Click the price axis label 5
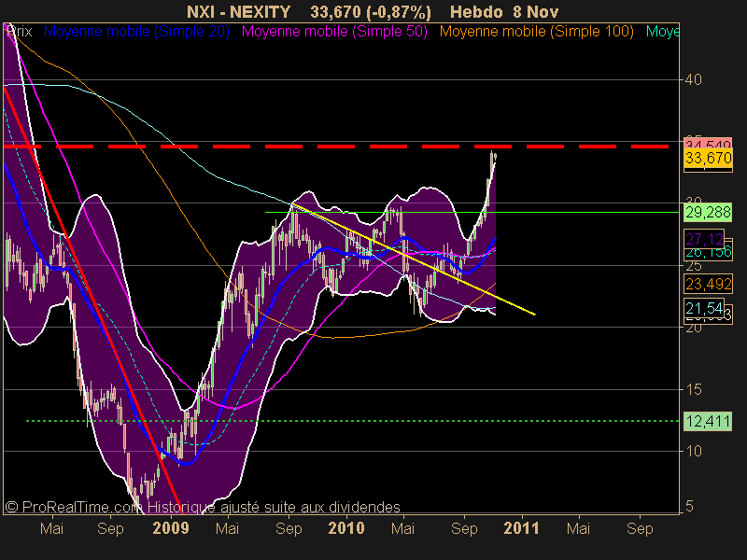747x560 pixels. [689, 506]
